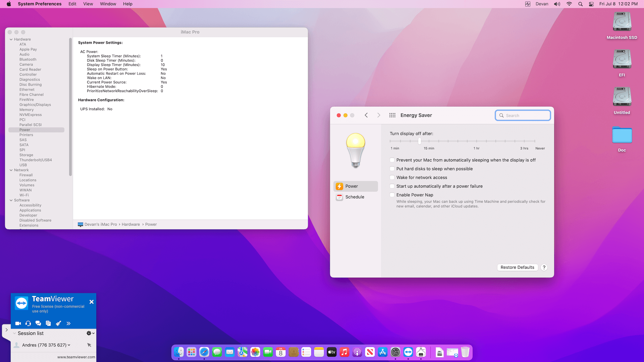Collapse the Hardware tree section
644x362 pixels.
[x=11, y=39]
